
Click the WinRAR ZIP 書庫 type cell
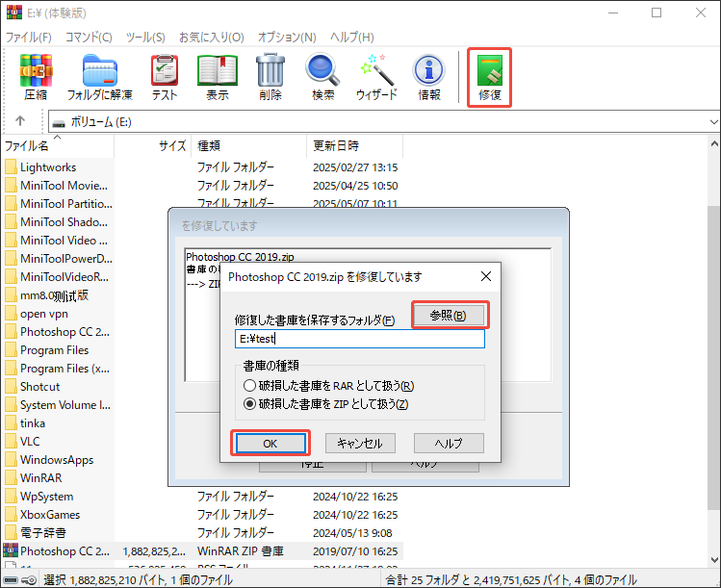click(241, 550)
